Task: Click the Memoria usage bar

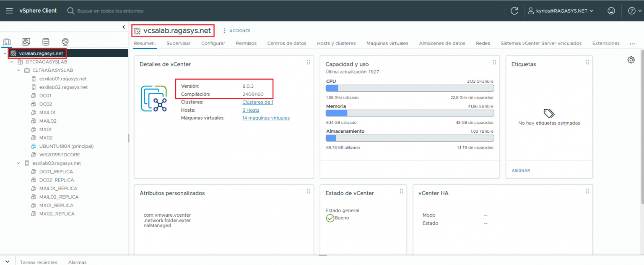Action: tap(410, 113)
